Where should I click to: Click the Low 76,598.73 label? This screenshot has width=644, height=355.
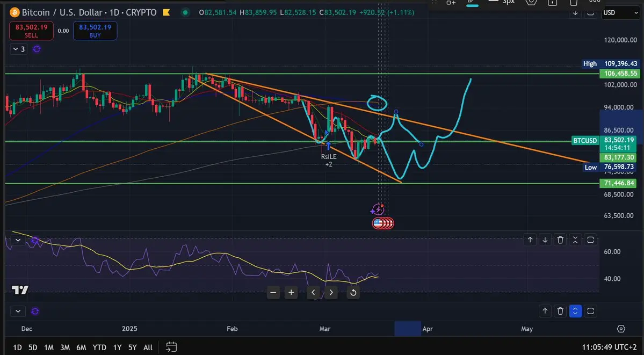(610, 167)
